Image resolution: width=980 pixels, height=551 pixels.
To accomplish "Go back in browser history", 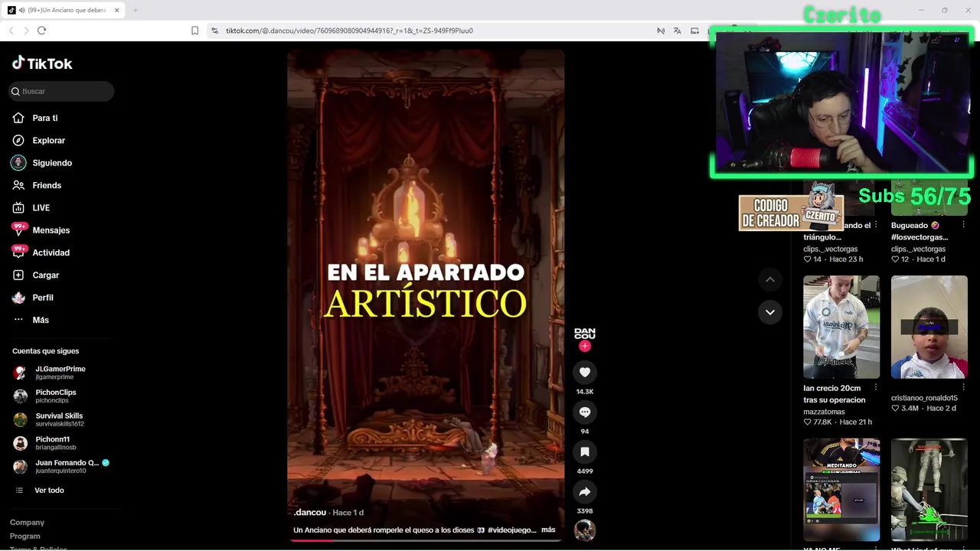I will click(x=11, y=31).
